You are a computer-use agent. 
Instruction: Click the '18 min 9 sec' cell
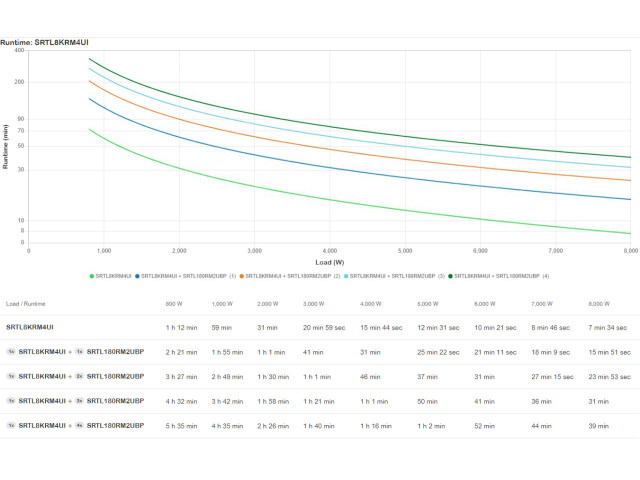pos(551,352)
